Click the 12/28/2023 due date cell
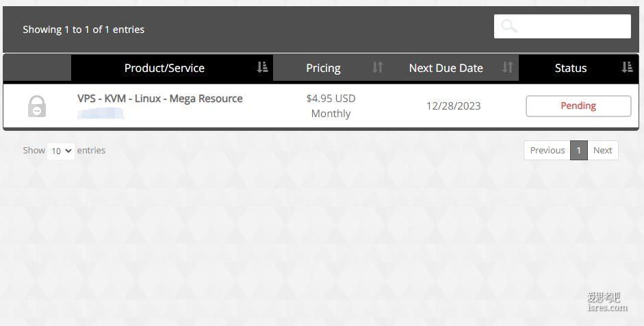The width and height of the screenshot is (644, 326). [454, 106]
